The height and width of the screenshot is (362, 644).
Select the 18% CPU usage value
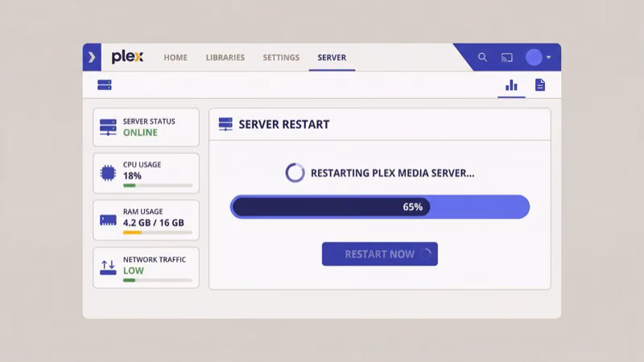click(x=132, y=175)
